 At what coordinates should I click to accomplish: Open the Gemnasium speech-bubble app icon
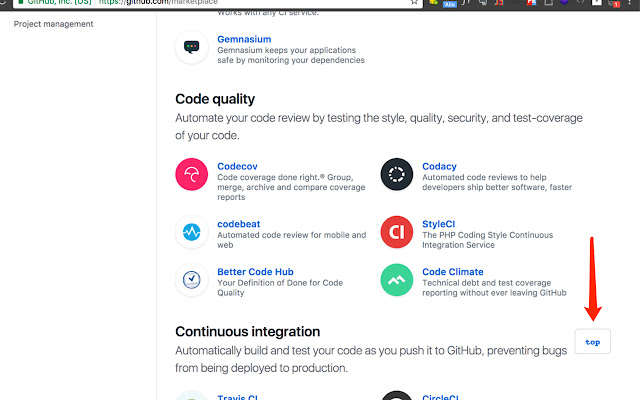pyautogui.click(x=191, y=47)
